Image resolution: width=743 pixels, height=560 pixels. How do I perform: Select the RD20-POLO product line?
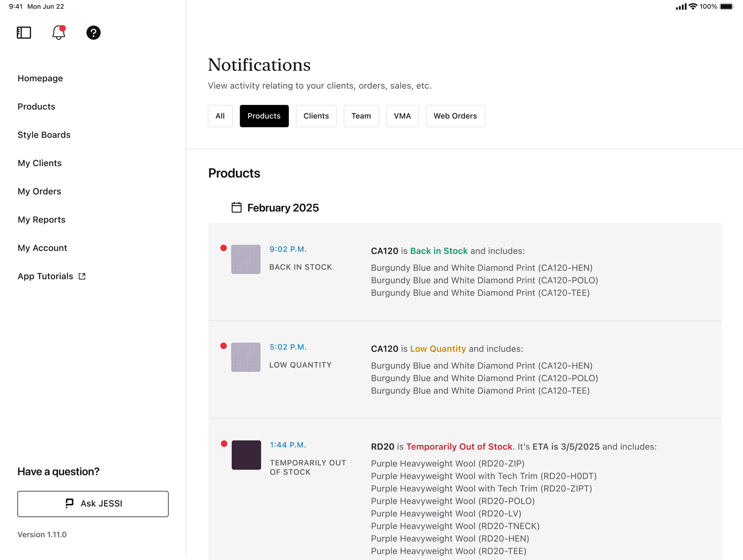453,501
